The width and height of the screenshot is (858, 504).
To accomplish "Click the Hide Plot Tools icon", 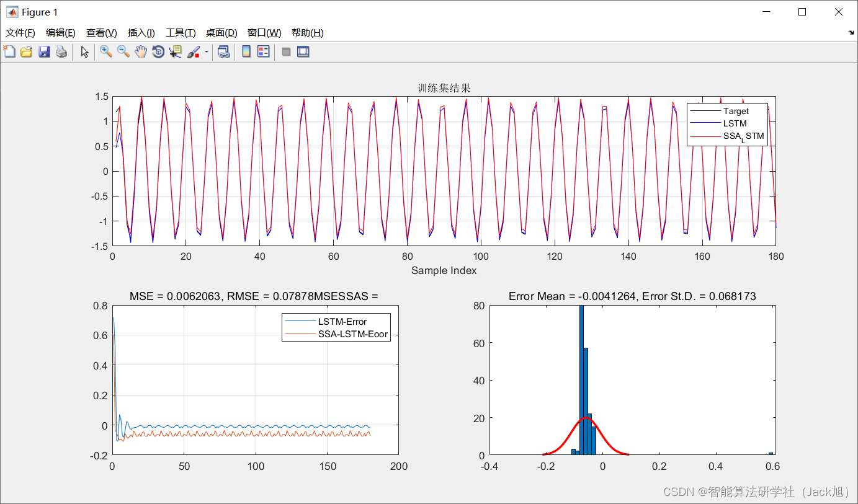I will pyautogui.click(x=286, y=52).
